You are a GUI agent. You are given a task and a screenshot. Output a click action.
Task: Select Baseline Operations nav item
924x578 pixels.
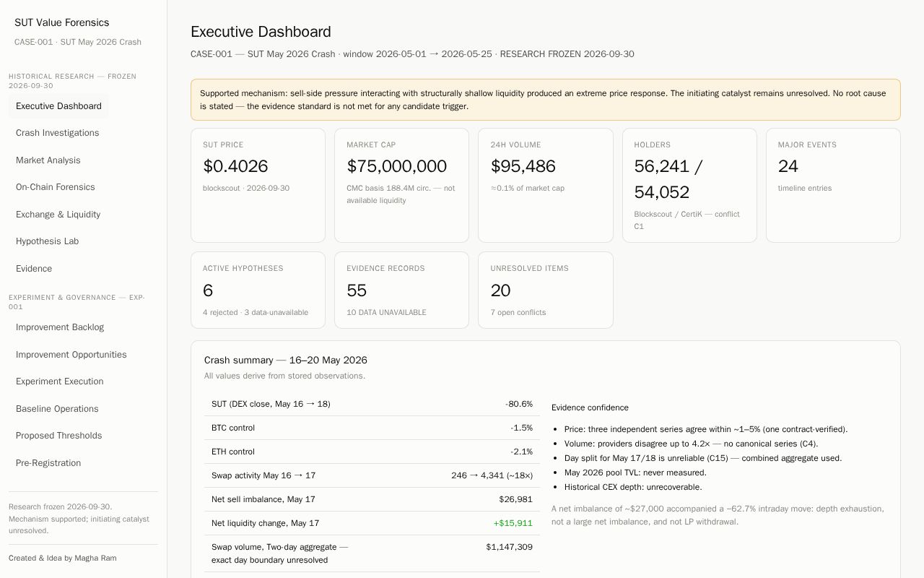point(57,409)
